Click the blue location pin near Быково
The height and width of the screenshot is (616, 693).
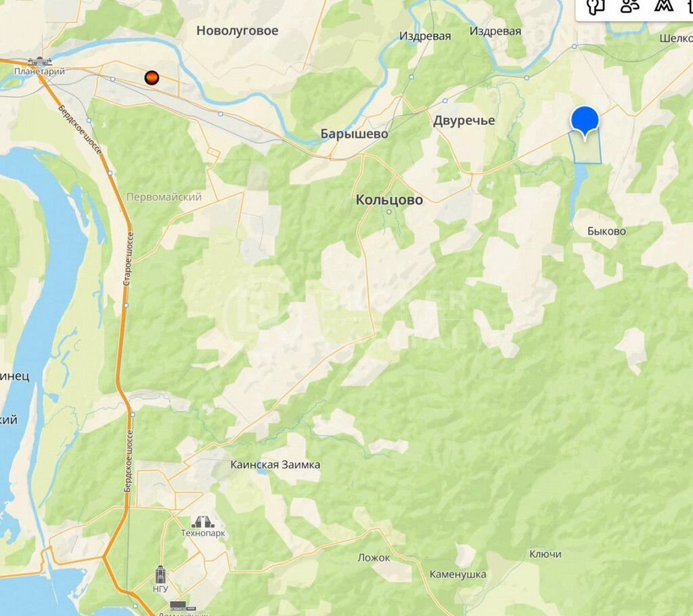585,123
